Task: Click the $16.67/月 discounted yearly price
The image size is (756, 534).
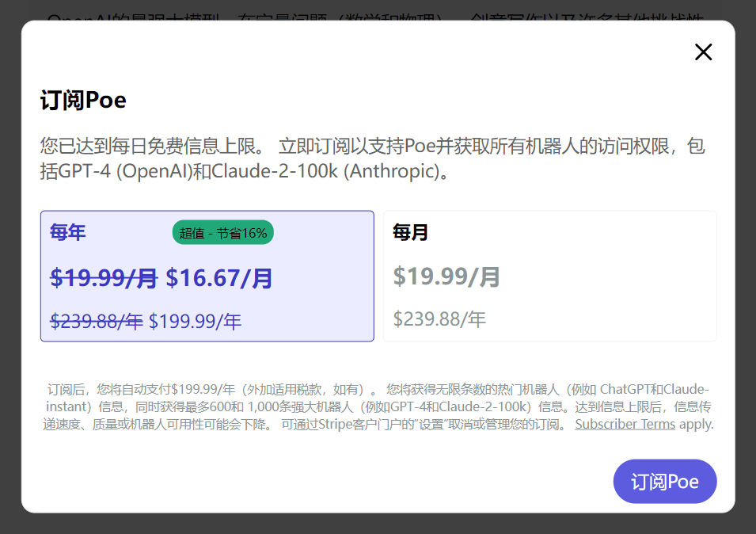Action: pyautogui.click(x=219, y=278)
